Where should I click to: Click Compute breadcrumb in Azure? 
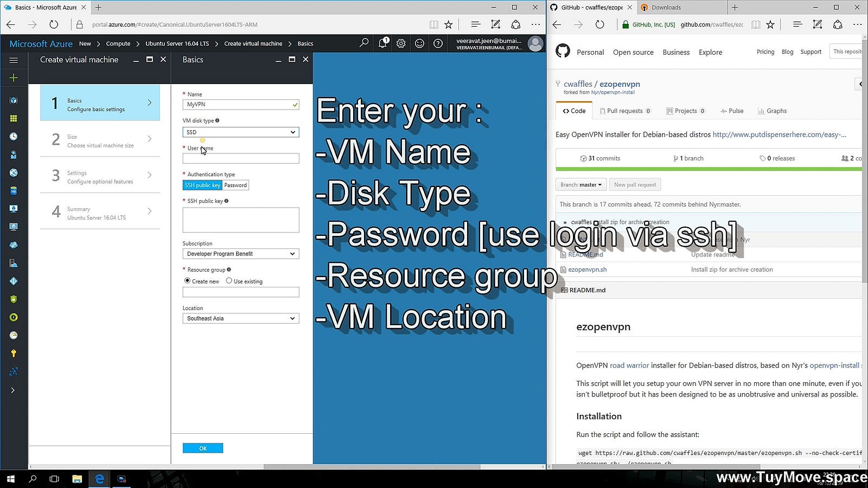(x=118, y=43)
